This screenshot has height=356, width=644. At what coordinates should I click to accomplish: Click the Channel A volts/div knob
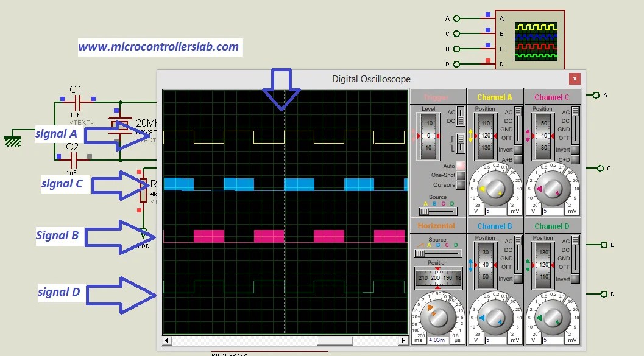pos(495,189)
